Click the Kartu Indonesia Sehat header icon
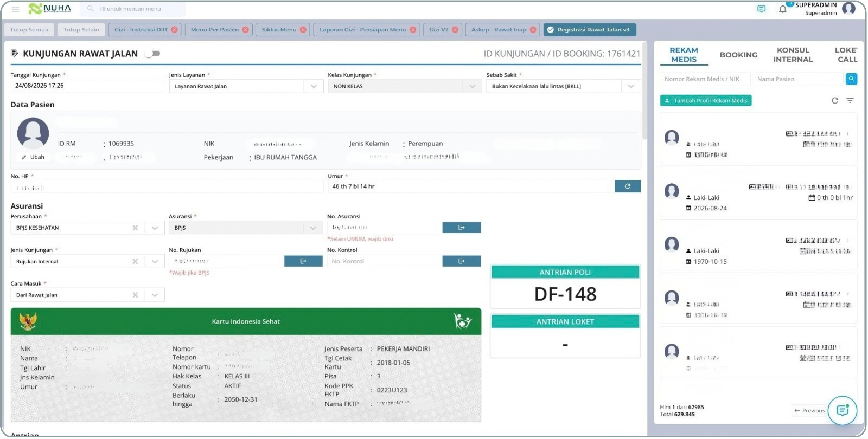The image size is (868, 439). click(x=462, y=321)
